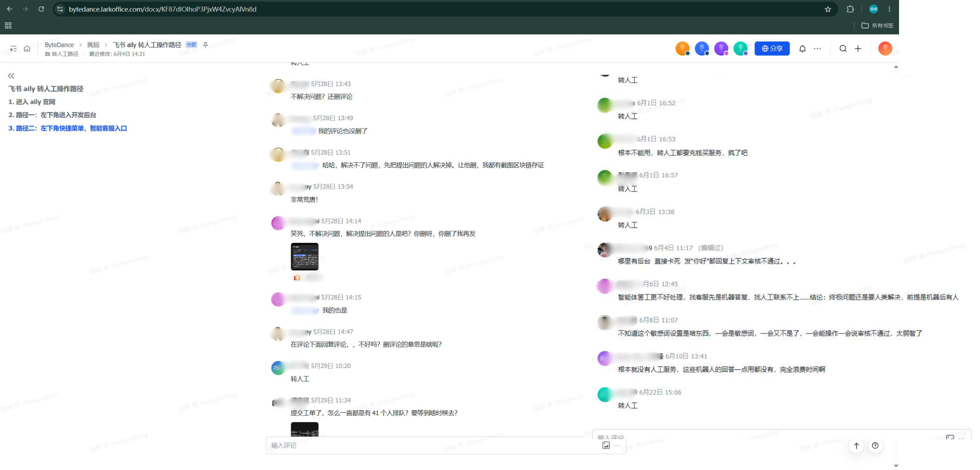Open 转人工路径 folder location
This screenshot has width=980, height=470.
[x=62, y=54]
